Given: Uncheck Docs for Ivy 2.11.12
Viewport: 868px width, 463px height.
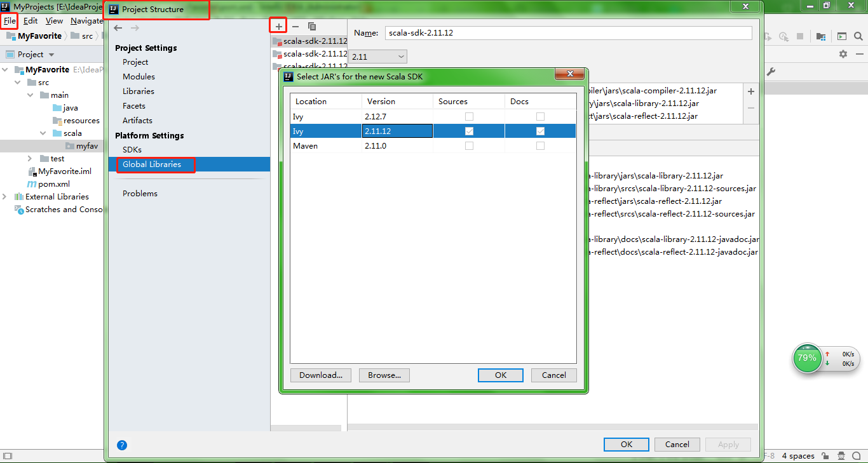Looking at the screenshot, I should click(540, 131).
